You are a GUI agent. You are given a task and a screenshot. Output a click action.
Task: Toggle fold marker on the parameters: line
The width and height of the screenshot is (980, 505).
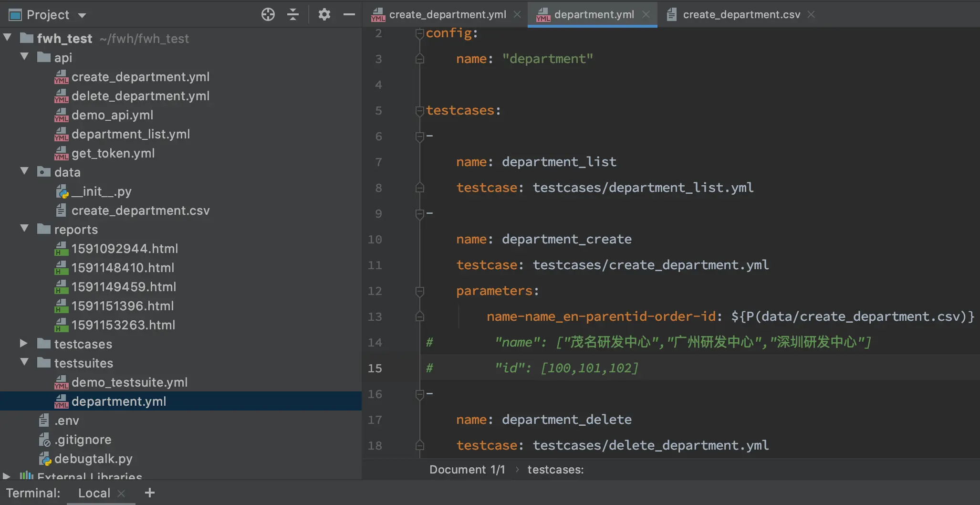[420, 291]
